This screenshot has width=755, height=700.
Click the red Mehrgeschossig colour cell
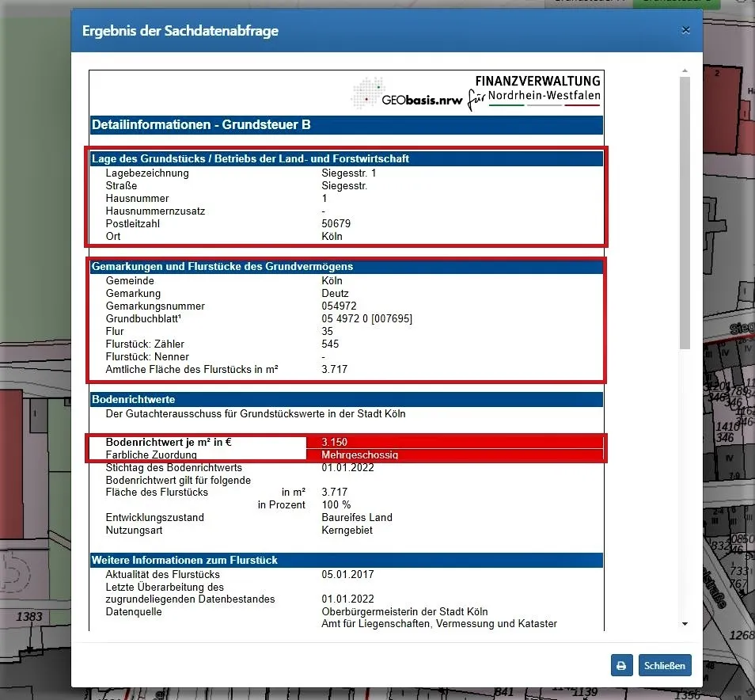coord(454,455)
